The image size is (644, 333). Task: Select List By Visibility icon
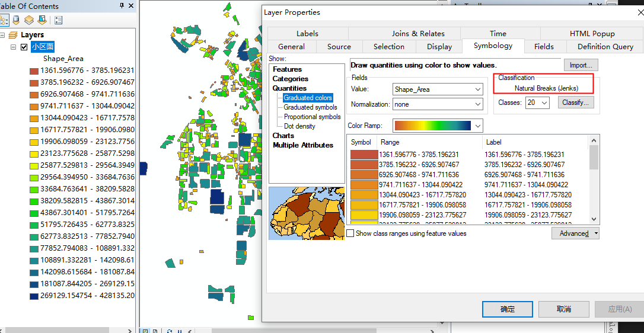click(29, 20)
